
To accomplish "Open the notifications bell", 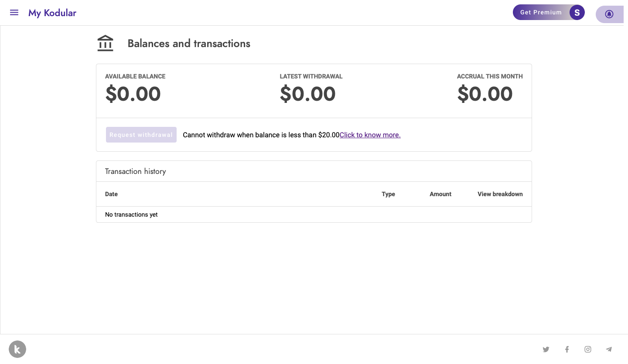I will pos(609,14).
